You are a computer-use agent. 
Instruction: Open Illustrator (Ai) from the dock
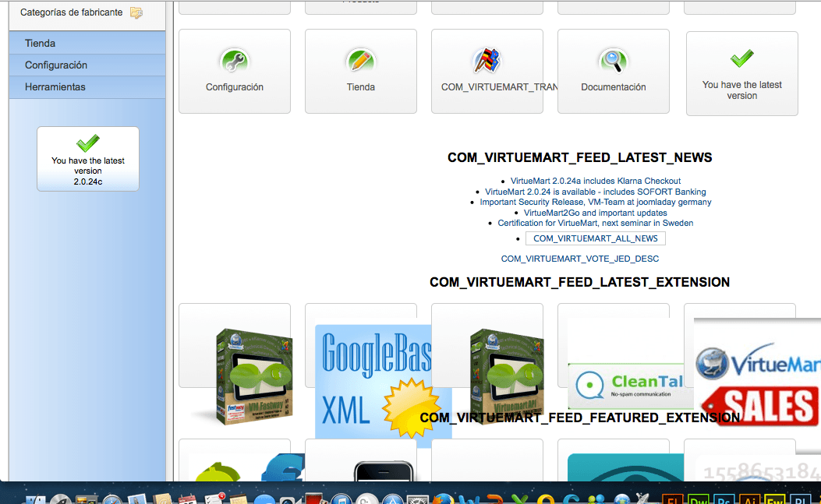[750, 499]
